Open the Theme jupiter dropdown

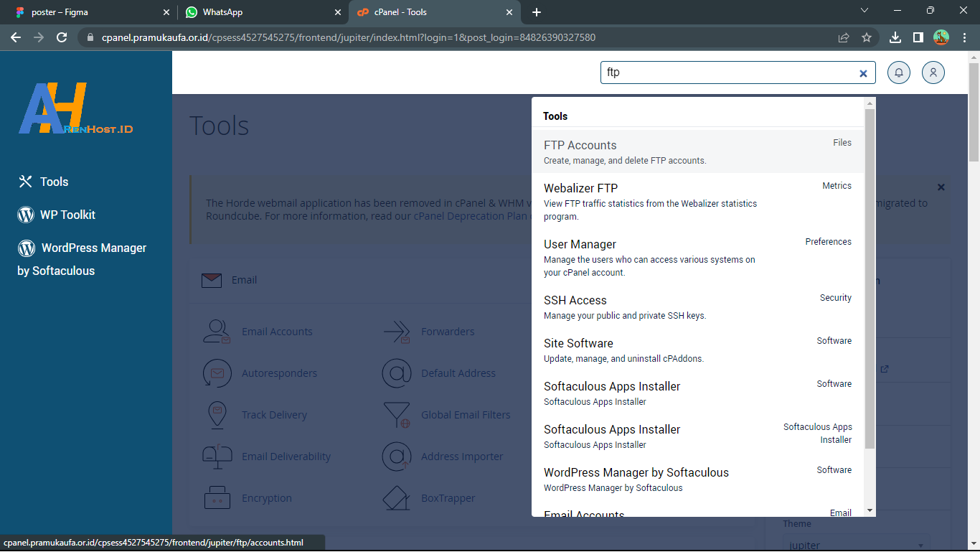pos(857,544)
